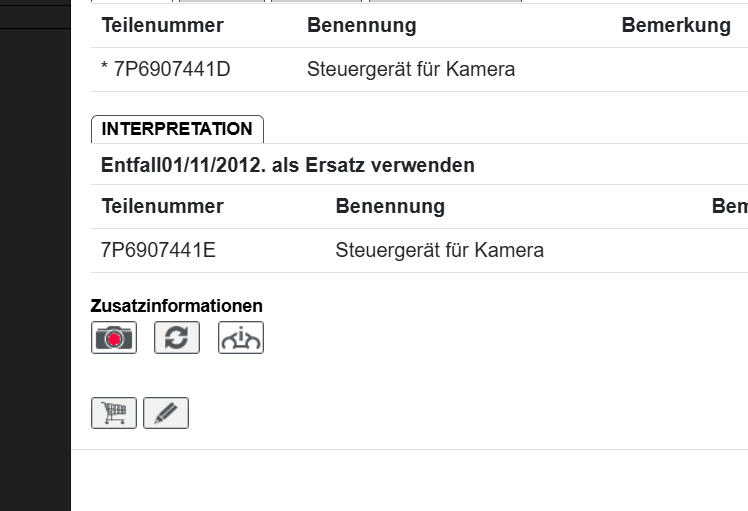Click the camera icon under Zusatzinformationen

[x=114, y=338]
